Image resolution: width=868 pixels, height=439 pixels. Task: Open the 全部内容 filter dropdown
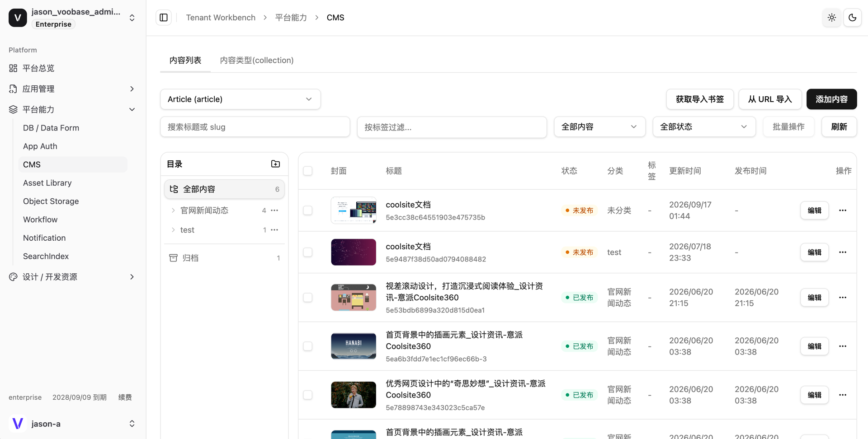[599, 127]
